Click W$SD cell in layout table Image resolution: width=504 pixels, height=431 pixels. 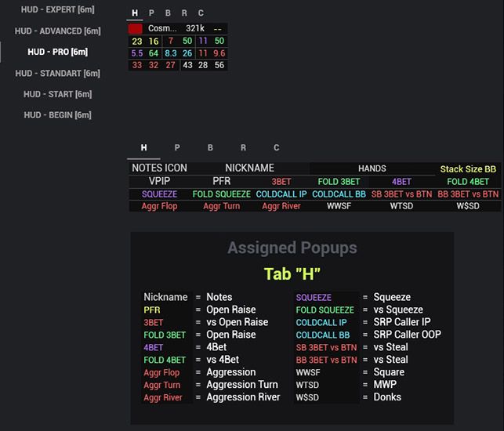468,206
